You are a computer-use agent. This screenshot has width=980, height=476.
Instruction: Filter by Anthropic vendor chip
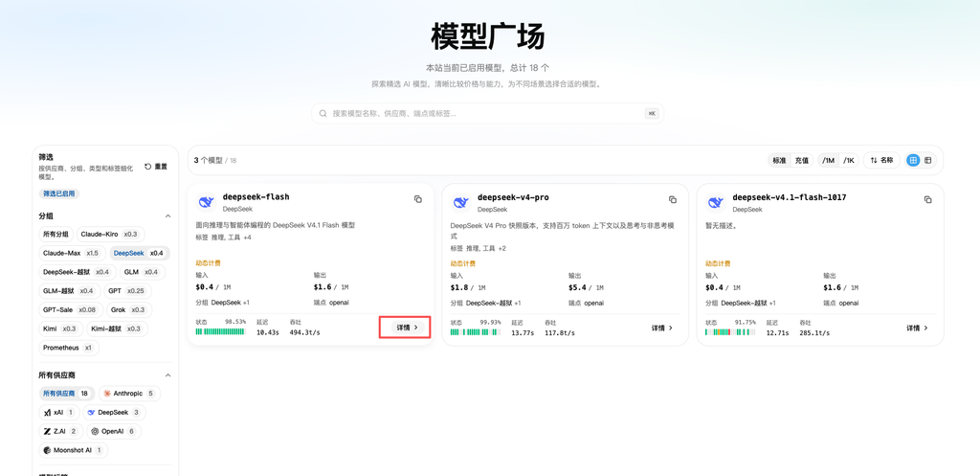[129, 394]
